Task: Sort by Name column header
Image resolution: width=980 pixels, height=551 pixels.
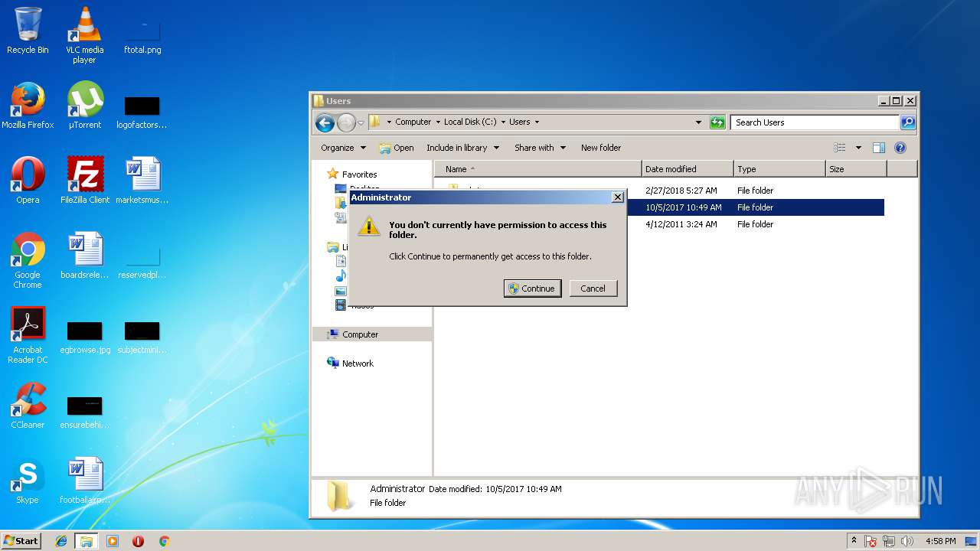Action: click(538, 169)
